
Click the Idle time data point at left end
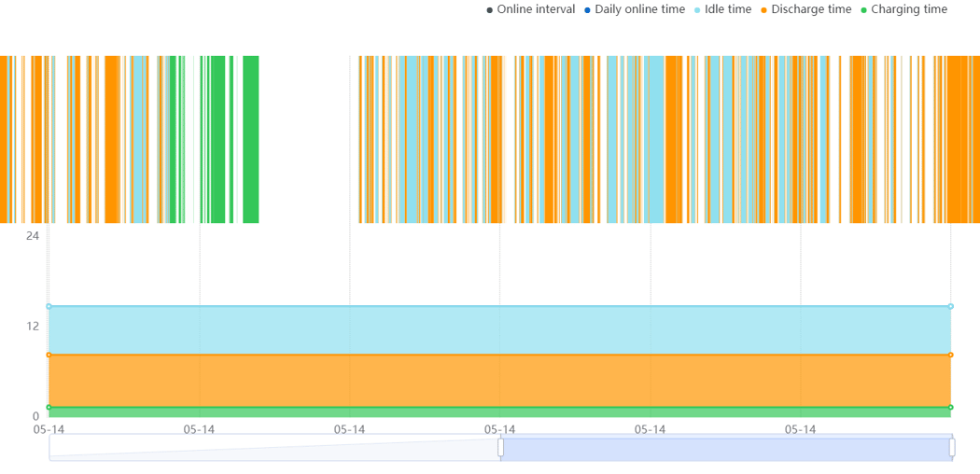pos(49,306)
